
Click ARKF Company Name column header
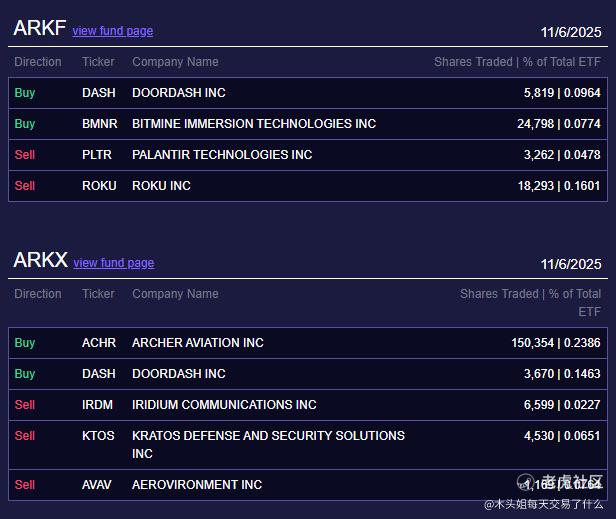click(x=175, y=62)
